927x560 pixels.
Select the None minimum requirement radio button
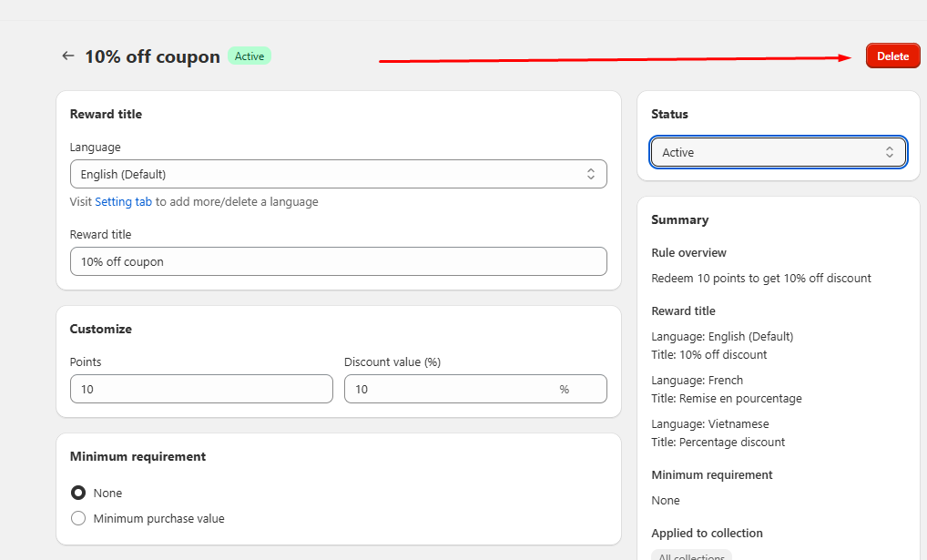click(x=78, y=494)
